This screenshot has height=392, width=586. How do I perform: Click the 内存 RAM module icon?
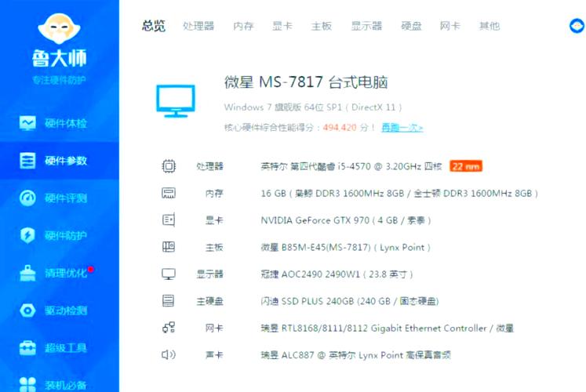[x=169, y=193]
